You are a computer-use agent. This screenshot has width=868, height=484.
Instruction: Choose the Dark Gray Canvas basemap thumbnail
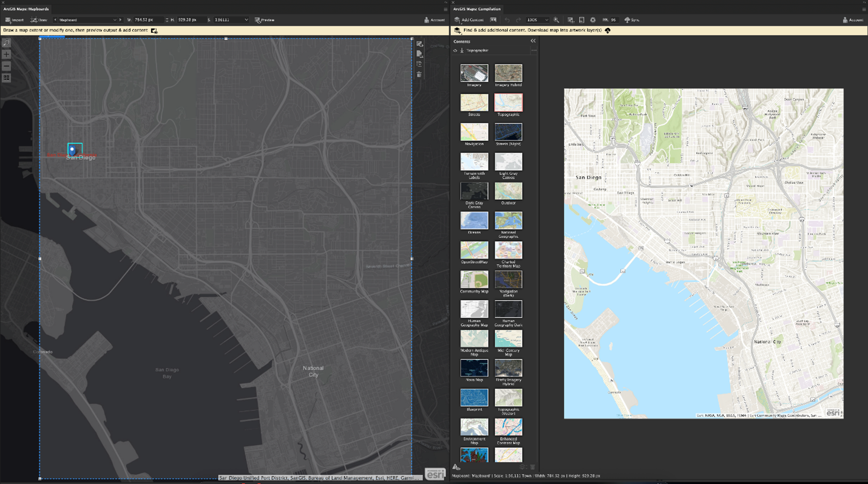click(474, 191)
